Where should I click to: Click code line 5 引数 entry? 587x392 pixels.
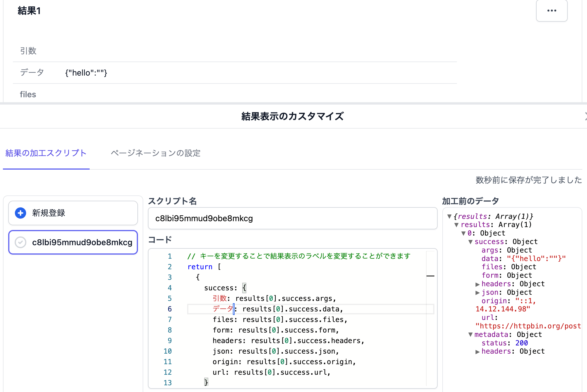tap(274, 298)
